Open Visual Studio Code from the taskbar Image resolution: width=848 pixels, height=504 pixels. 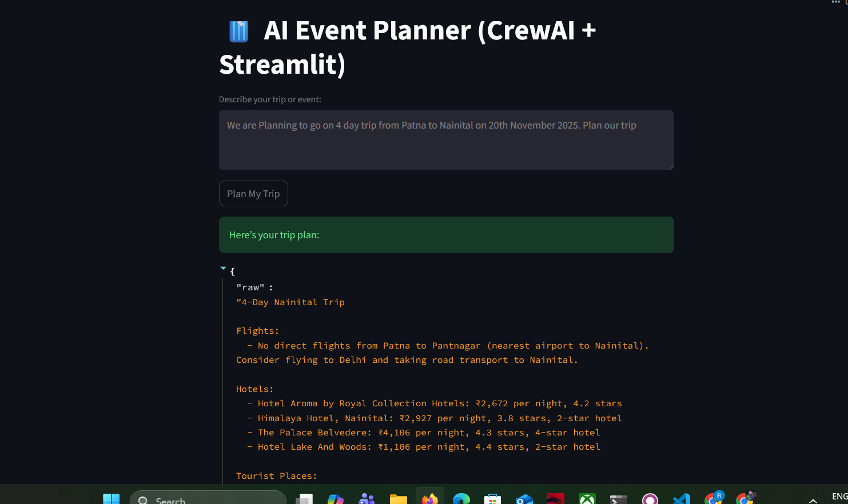tap(681, 499)
